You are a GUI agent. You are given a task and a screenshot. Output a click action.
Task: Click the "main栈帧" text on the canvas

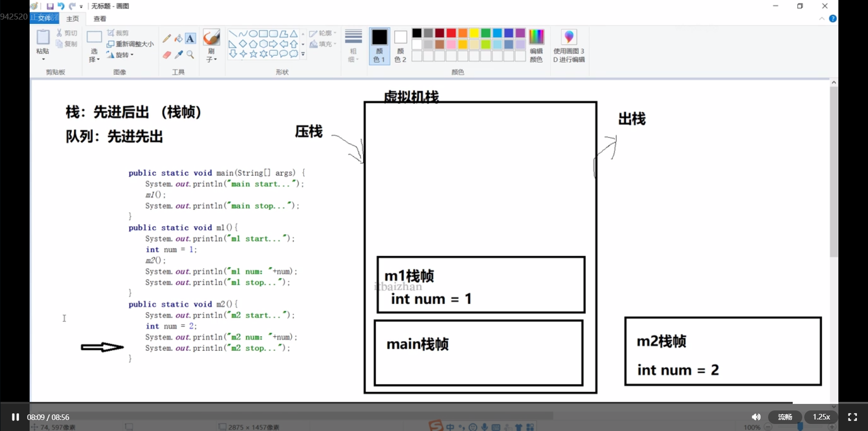pos(418,344)
